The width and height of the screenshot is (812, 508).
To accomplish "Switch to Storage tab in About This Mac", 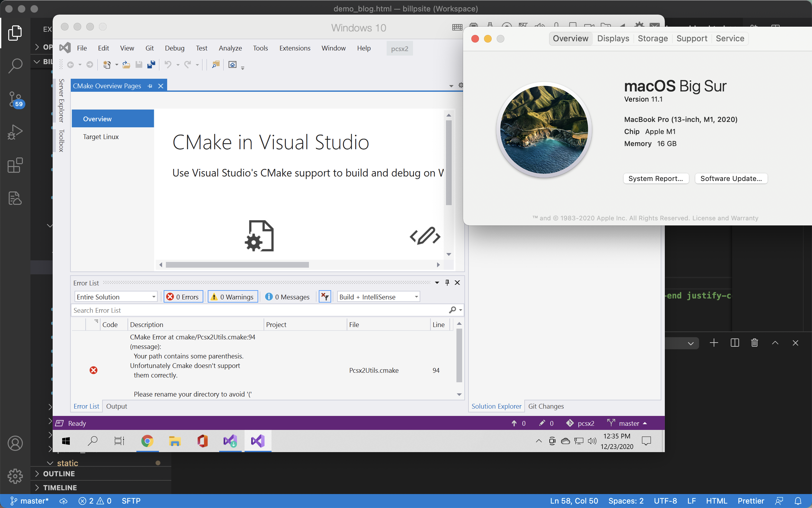I will click(x=653, y=38).
